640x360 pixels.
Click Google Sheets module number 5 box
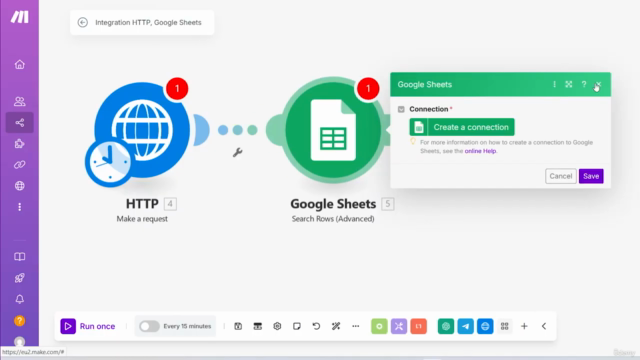click(x=388, y=204)
